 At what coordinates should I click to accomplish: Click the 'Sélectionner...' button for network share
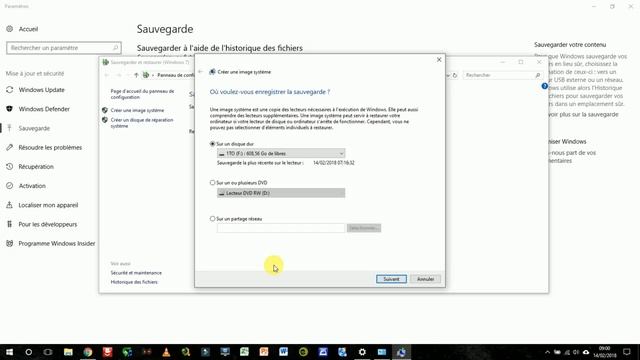(364, 228)
